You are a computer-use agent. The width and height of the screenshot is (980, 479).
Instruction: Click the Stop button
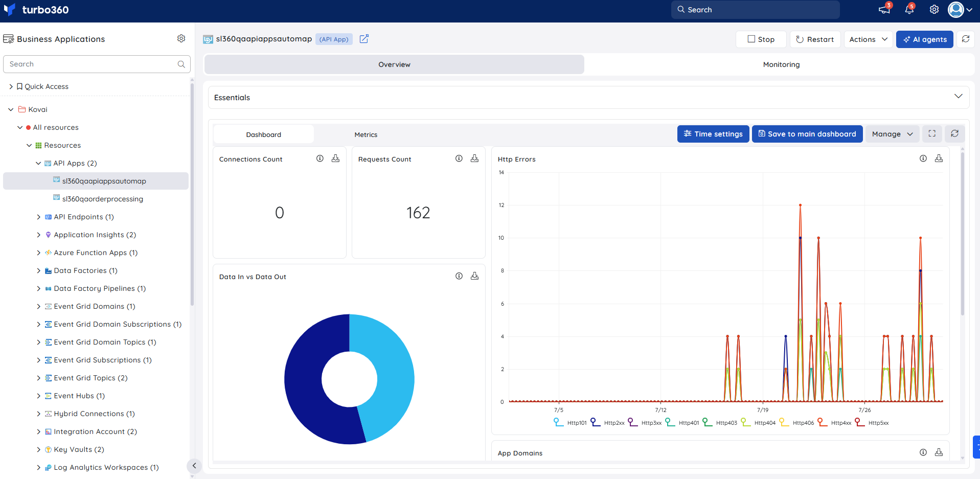tap(761, 39)
